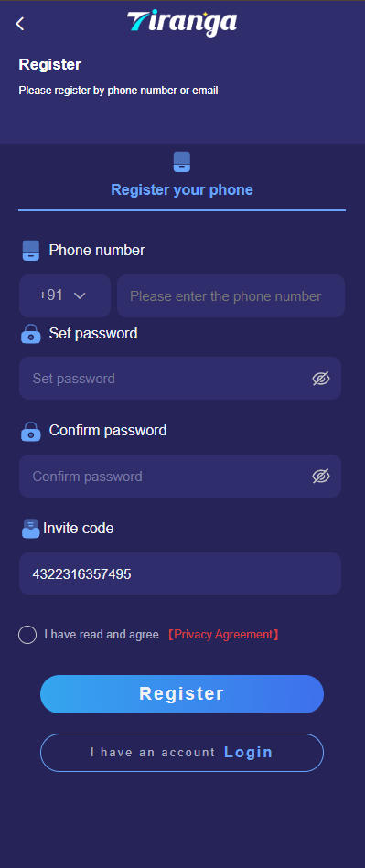Focus the Confirm password input field
Screen dimensions: 365x868
(x=180, y=476)
